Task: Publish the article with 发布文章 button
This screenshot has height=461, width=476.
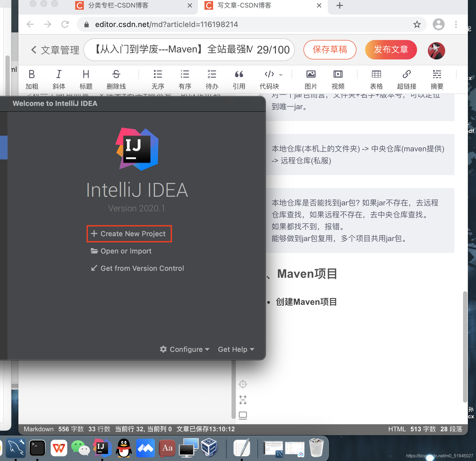Action: click(391, 50)
